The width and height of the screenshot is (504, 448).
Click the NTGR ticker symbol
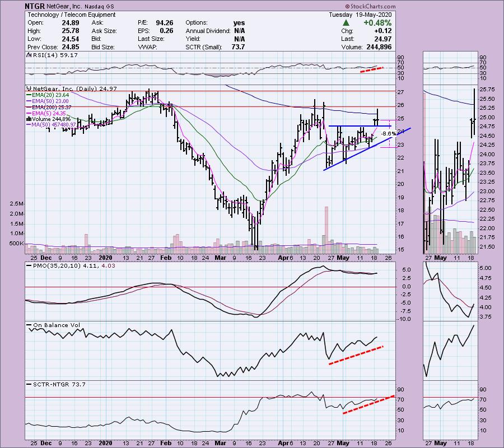click(x=35, y=6)
